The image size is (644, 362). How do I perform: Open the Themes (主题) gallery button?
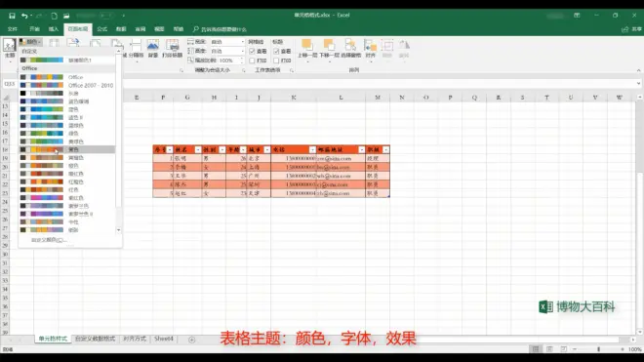coord(10,49)
